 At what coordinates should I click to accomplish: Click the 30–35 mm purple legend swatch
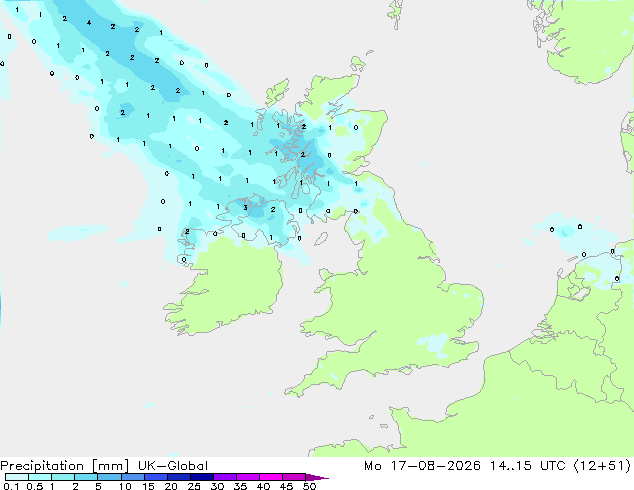224,477
